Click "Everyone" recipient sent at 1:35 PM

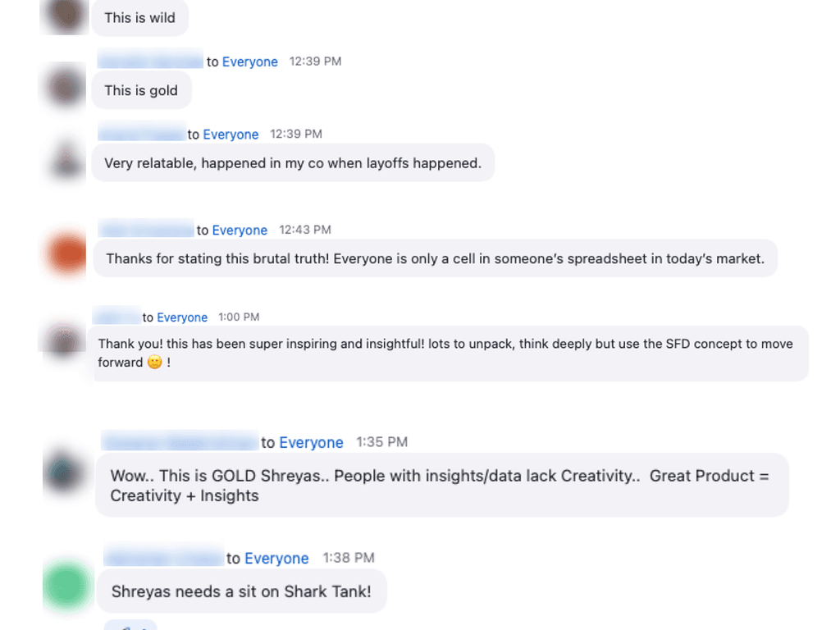click(311, 443)
